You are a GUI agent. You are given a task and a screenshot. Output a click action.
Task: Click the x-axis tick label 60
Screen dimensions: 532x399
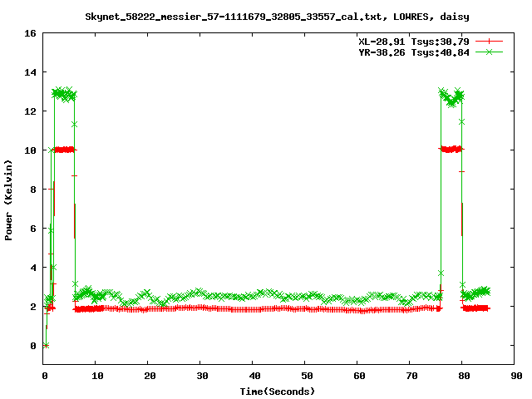point(359,376)
